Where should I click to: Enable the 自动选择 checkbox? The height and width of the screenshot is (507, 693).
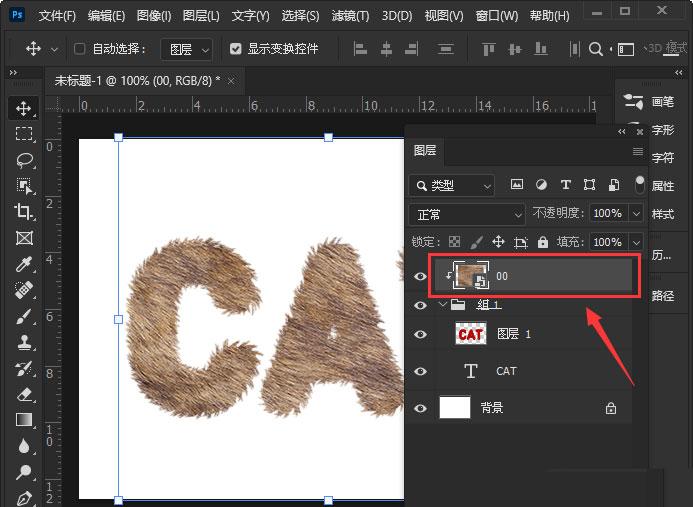(80, 49)
